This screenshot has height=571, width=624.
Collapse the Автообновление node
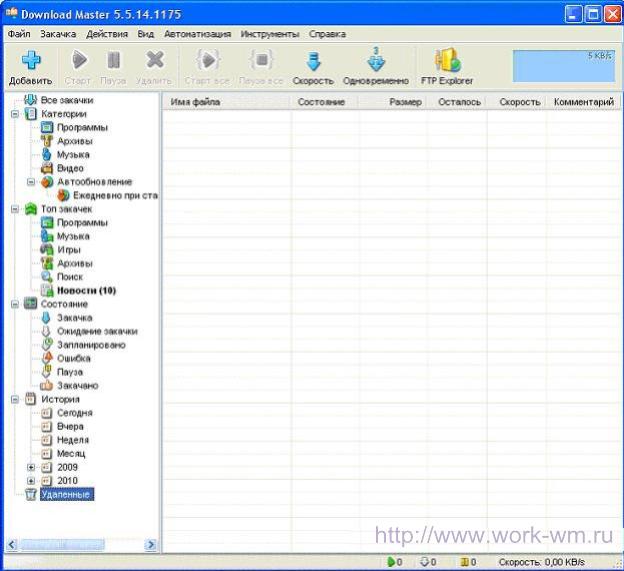click(x=31, y=182)
